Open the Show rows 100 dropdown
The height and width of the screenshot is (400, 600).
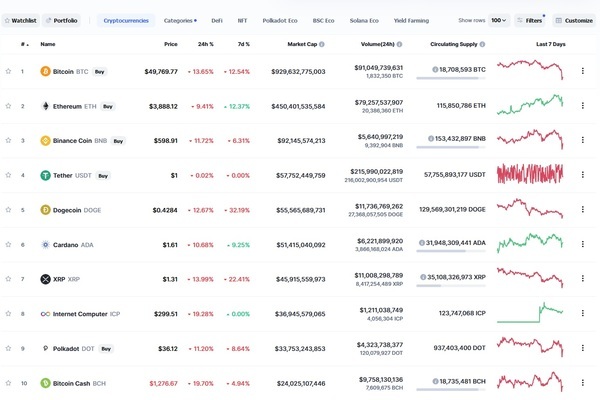click(499, 20)
